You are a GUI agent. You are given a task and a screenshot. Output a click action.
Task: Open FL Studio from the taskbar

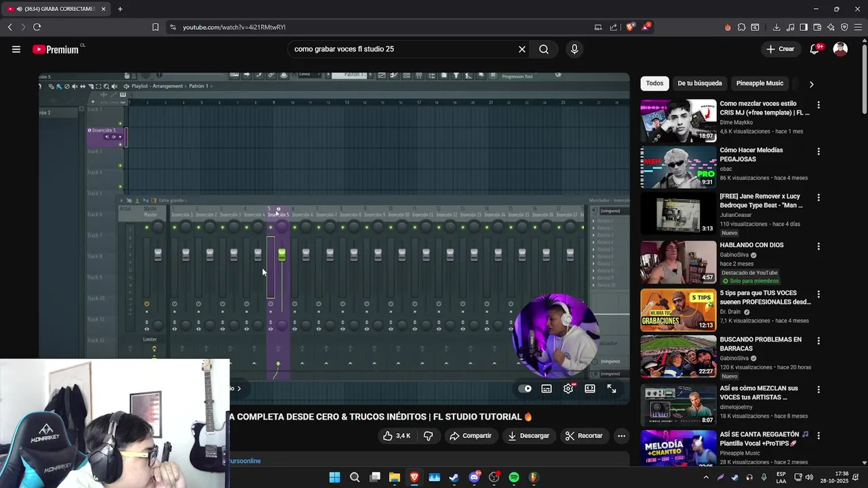(534, 477)
